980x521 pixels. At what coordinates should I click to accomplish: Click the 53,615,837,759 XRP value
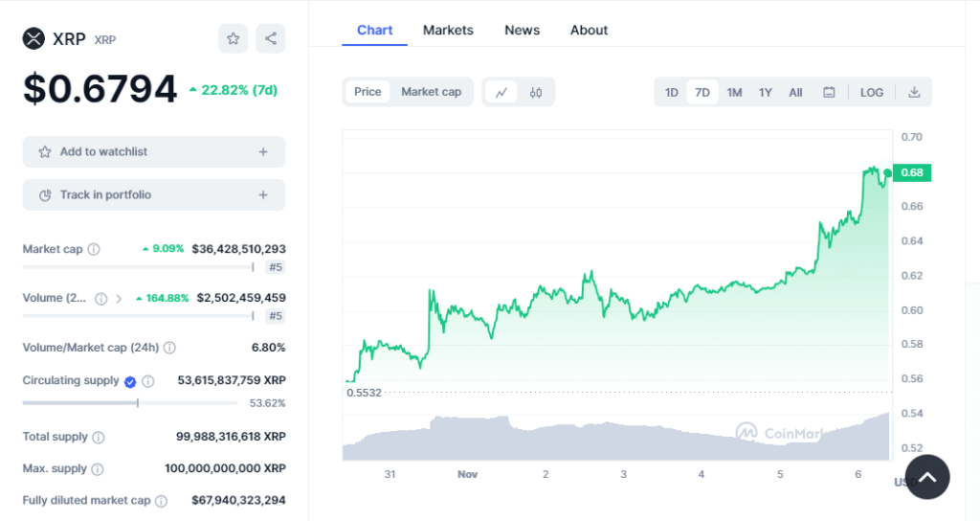(232, 380)
